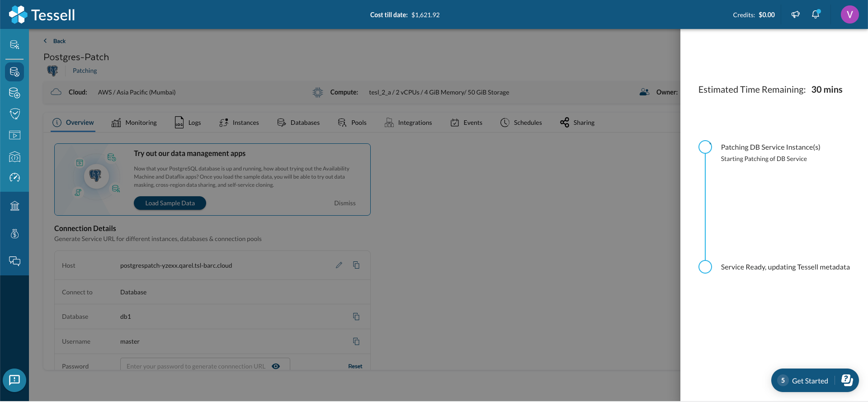The image size is (868, 402).
Task: Open the Instances tab
Action: [x=239, y=123]
